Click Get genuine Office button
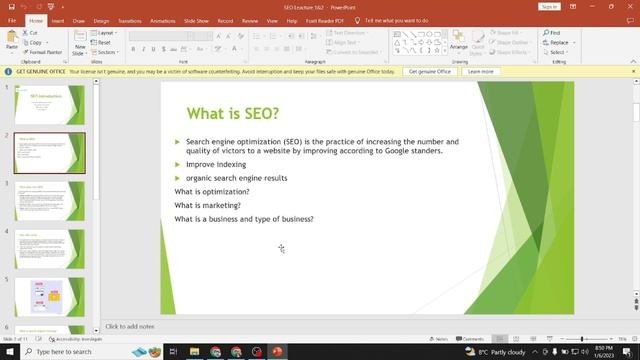The image size is (640, 360). click(430, 71)
